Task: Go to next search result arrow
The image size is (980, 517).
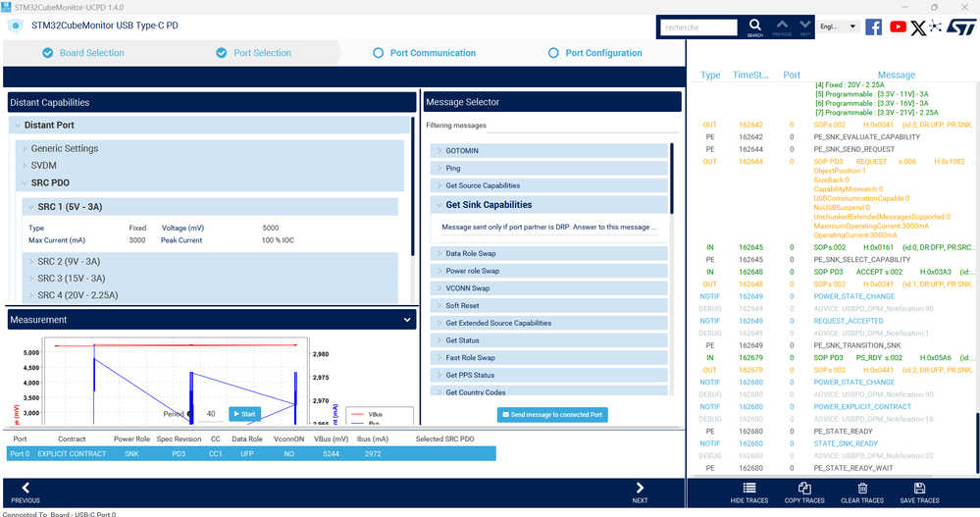Action: pyautogui.click(x=805, y=25)
